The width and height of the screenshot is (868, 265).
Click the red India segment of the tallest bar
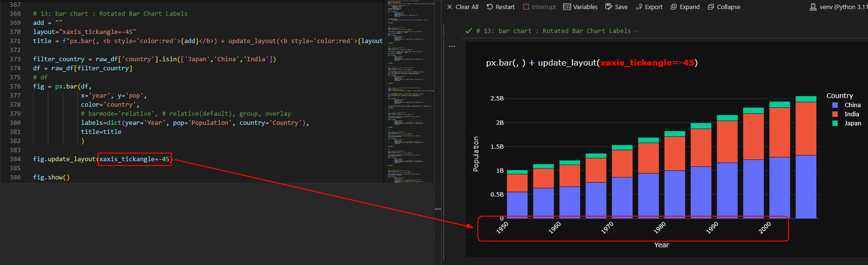[x=806, y=129]
